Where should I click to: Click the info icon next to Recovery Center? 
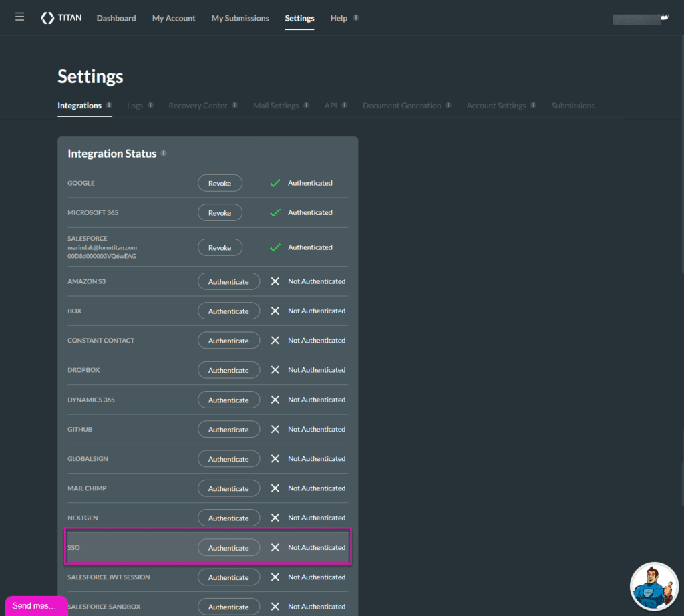(x=234, y=105)
